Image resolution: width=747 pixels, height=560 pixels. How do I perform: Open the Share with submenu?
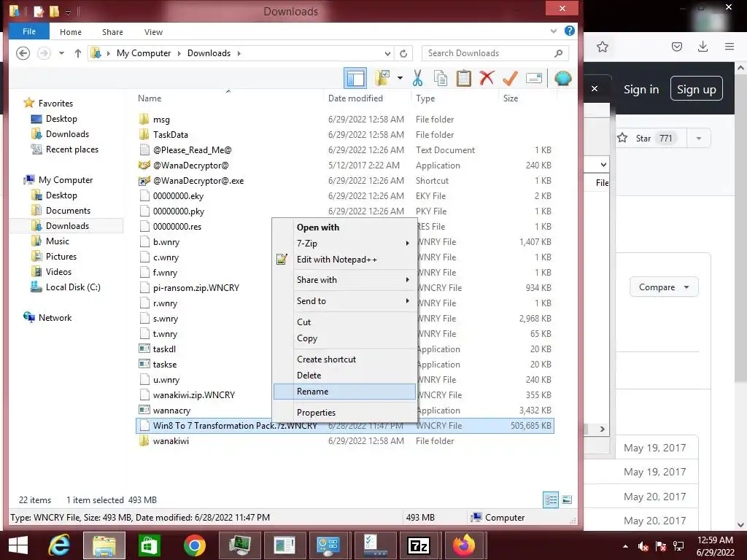click(345, 280)
